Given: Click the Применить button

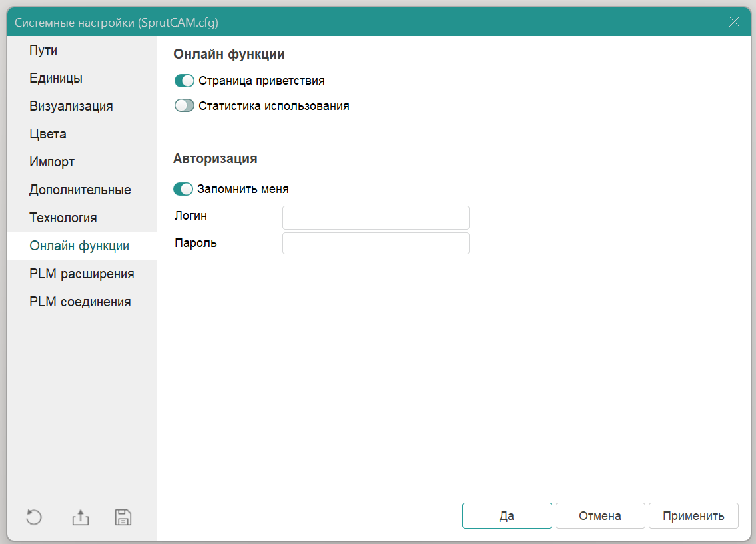Looking at the screenshot, I should [693, 515].
